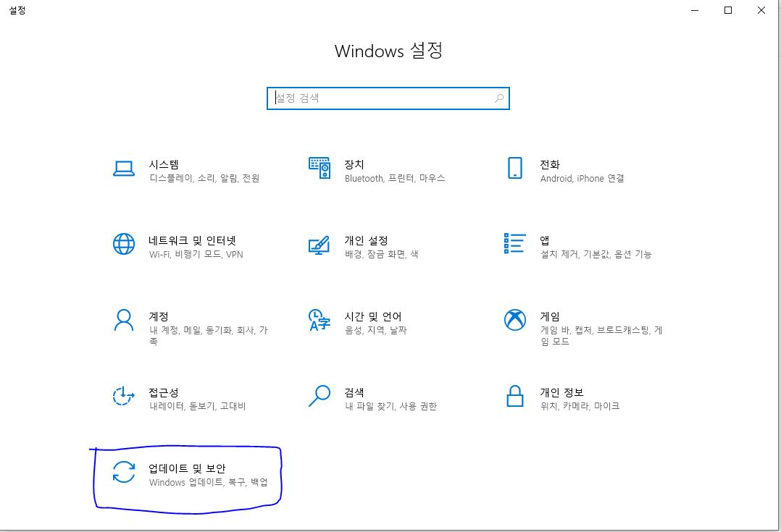This screenshot has width=781, height=532.
Task: Select the 개인 설정 heading
Action: click(x=366, y=241)
